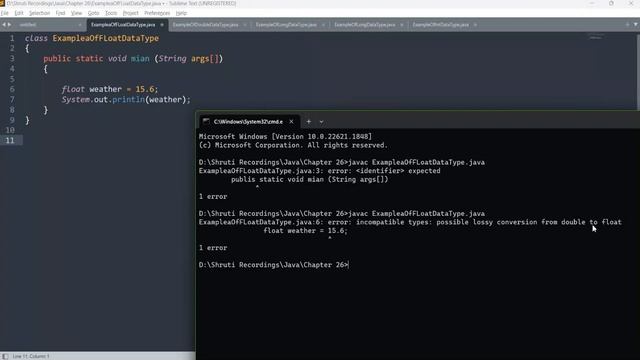
Task: Click line number 6 in the gutter
Action: 12,89
